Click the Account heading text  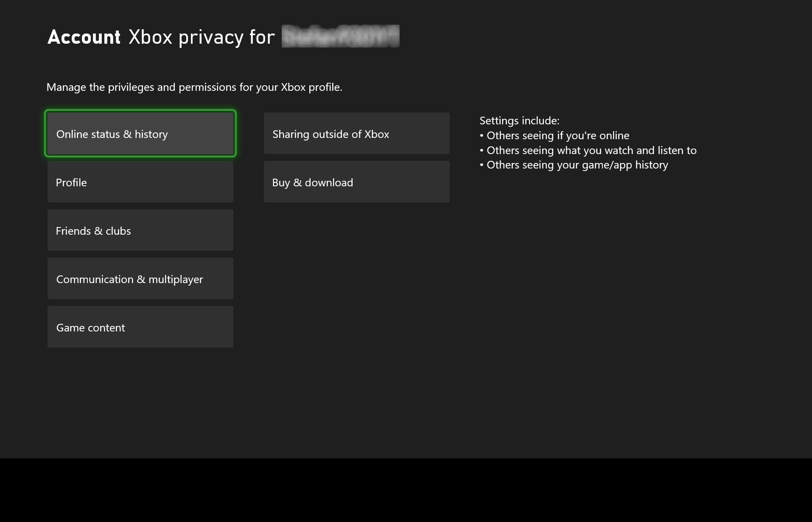tap(84, 37)
